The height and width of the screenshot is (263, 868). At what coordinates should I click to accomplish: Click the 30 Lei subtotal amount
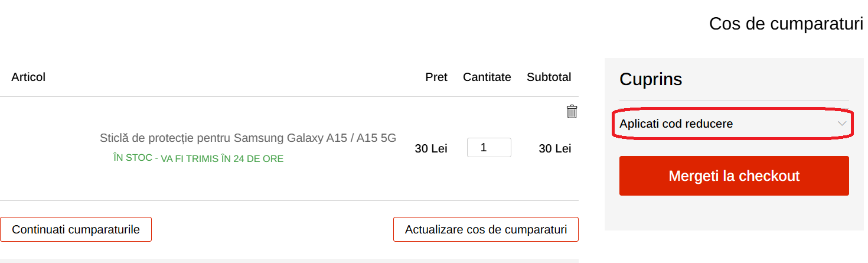point(554,148)
